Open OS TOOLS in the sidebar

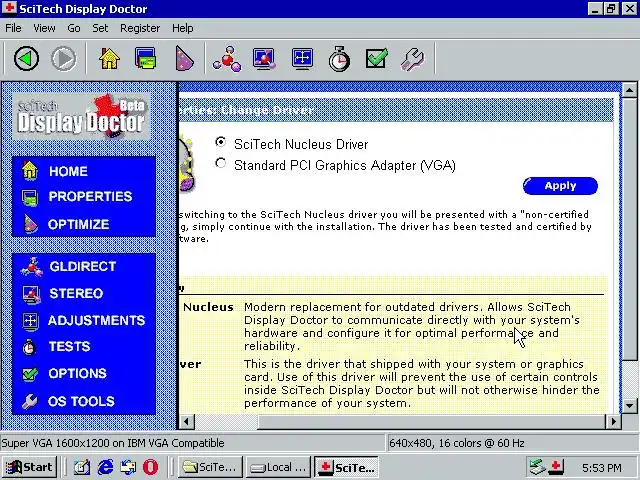[81, 401]
